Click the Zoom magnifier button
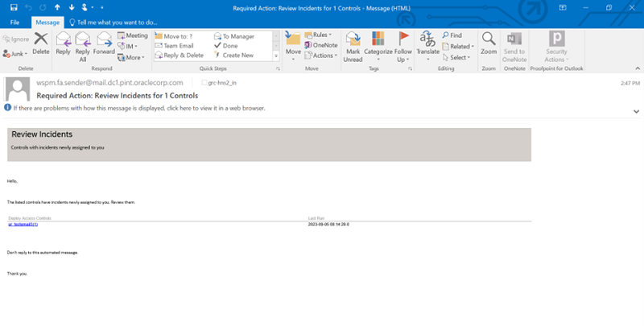644x326 pixels. click(x=489, y=43)
